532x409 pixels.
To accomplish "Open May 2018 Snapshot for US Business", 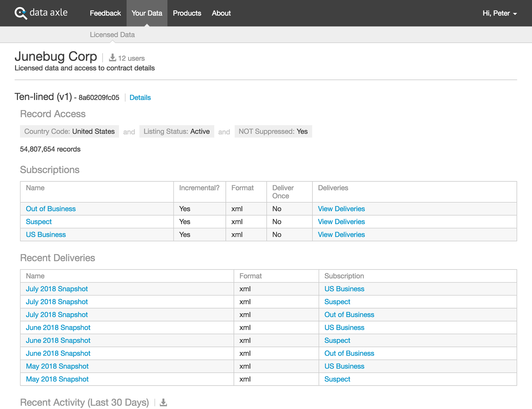I will pyautogui.click(x=57, y=366).
